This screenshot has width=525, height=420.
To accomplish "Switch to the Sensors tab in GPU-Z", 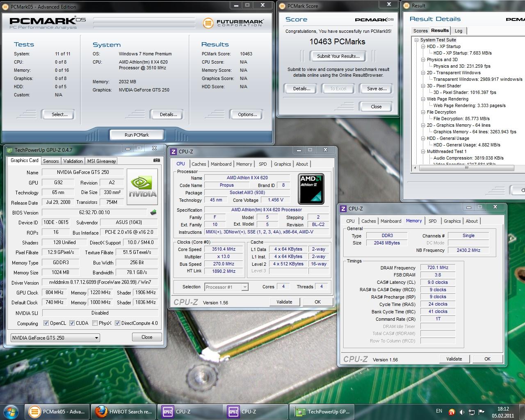I will click(x=51, y=161).
